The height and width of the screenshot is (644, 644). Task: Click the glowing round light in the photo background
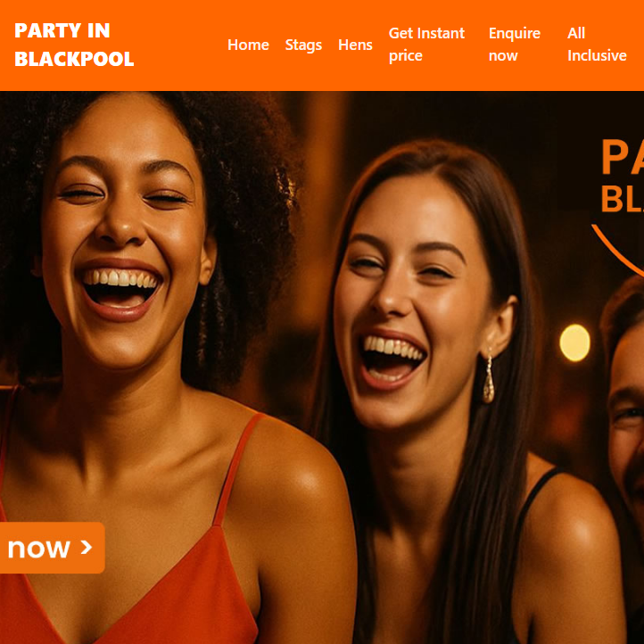coord(574,343)
